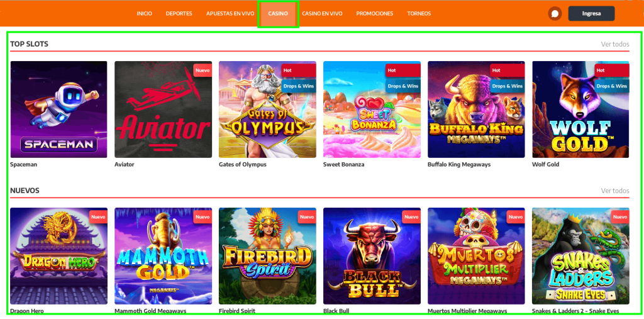Screen dimensions: 644x319
Task: Open the PROMOCIONES page
Action: 375,14
